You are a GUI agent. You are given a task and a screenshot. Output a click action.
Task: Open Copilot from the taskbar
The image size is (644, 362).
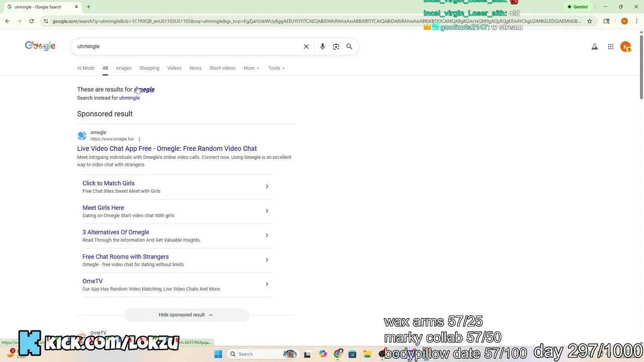click(x=323, y=354)
